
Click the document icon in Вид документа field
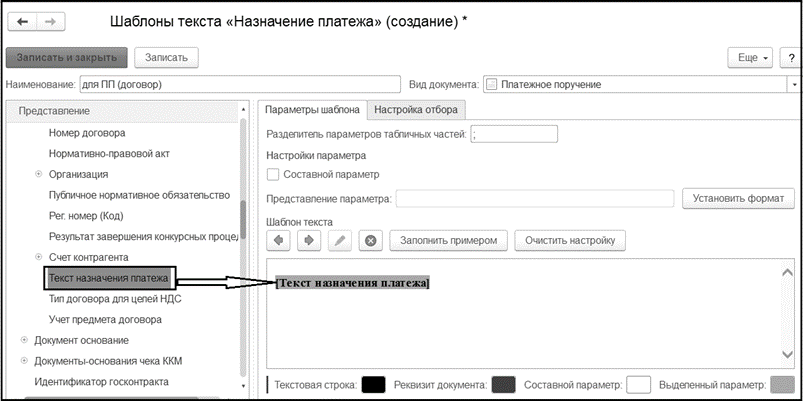(x=491, y=85)
